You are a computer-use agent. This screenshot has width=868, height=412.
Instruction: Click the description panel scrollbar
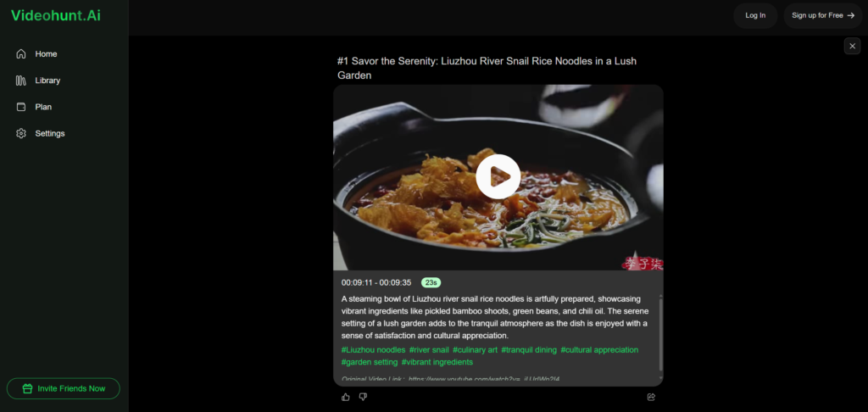(x=660, y=332)
